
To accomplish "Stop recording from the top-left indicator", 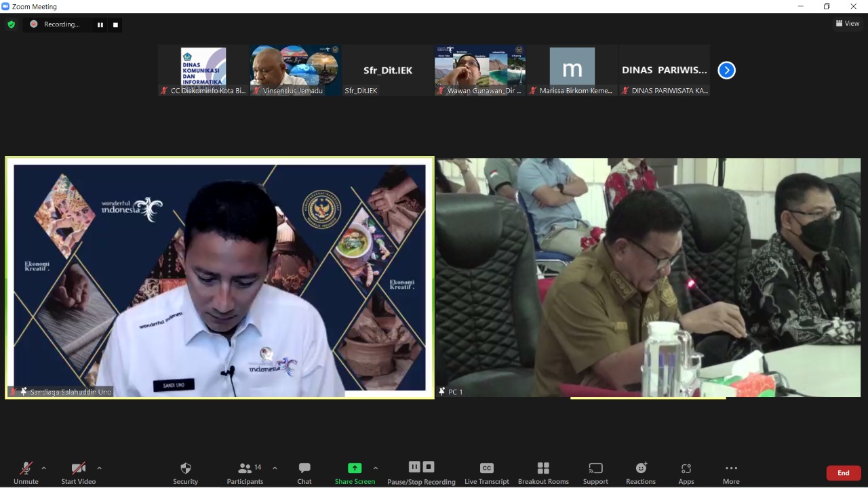I will (x=115, y=24).
